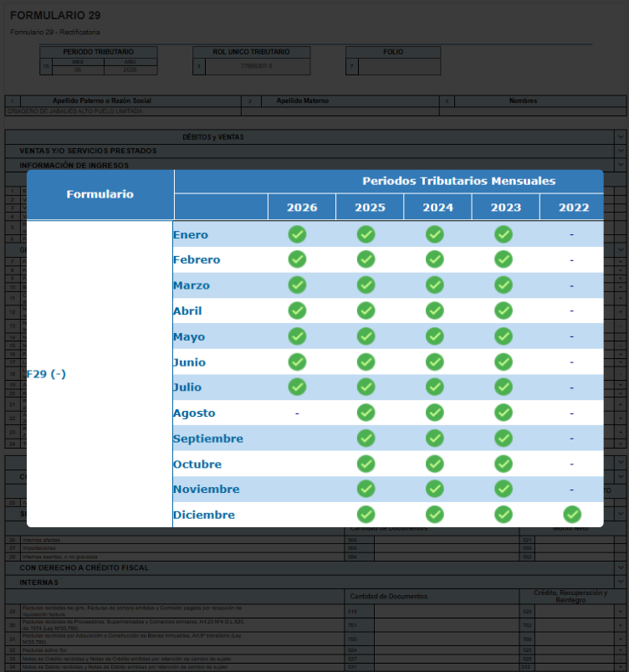Toggle the INTERNAS section chevron
Viewport: 629px width, 672px height.
pyautogui.click(x=621, y=582)
